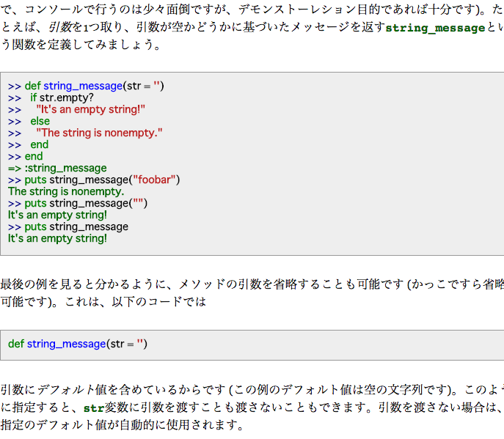
Task: Click the '=> :string_message' result line
Action: (x=57, y=168)
